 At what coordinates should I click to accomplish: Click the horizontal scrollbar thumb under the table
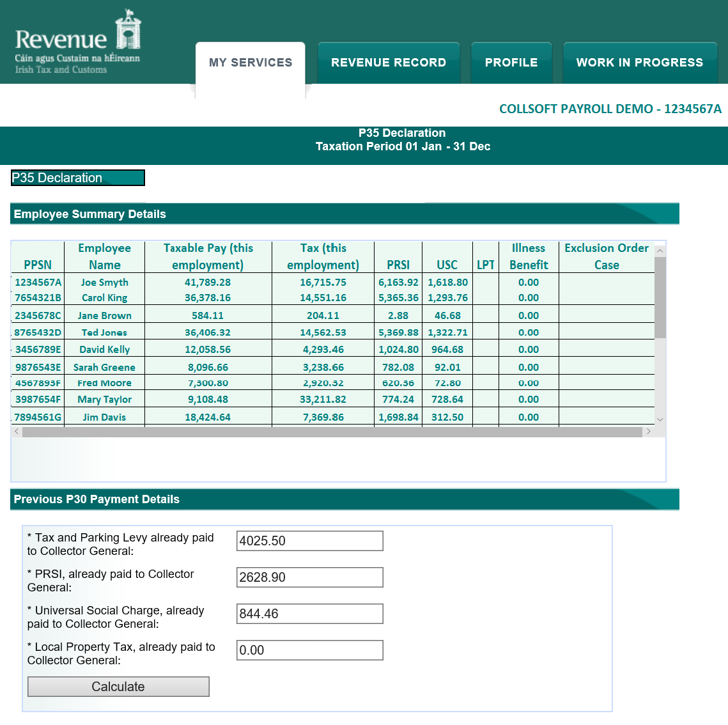(x=332, y=432)
